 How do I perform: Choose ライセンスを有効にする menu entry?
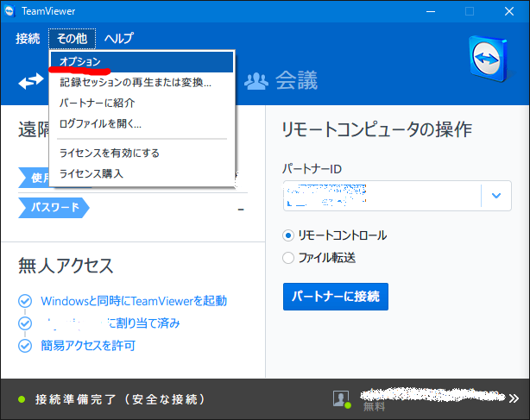pos(142,154)
